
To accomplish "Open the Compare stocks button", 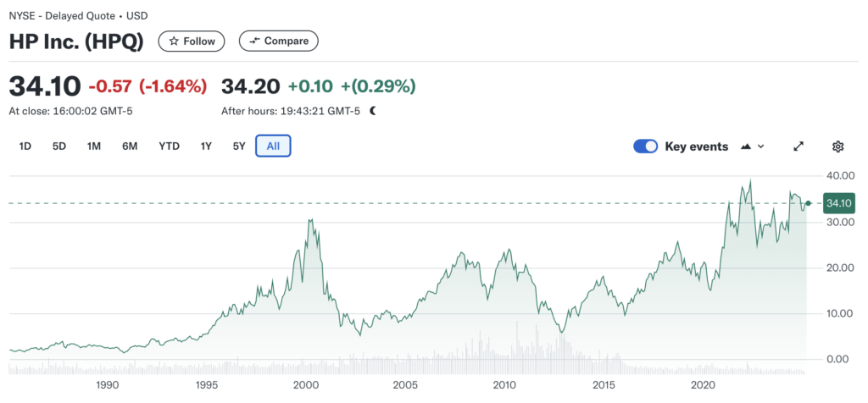I will pos(279,41).
